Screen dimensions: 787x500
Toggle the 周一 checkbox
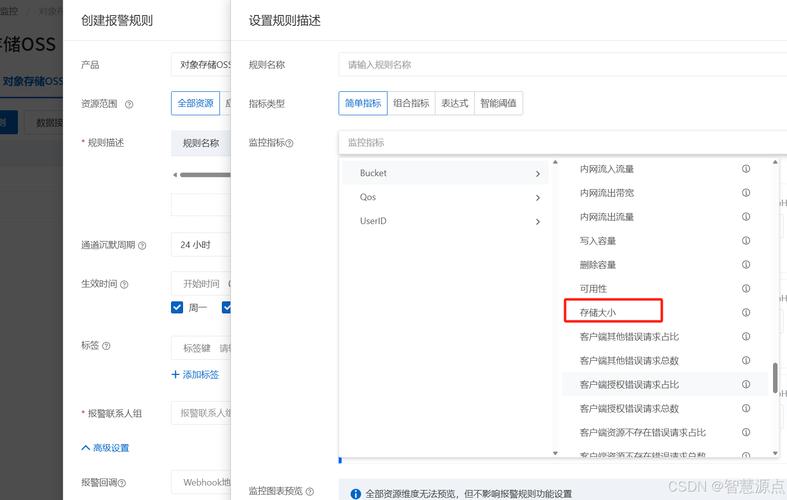pyautogui.click(x=177, y=307)
